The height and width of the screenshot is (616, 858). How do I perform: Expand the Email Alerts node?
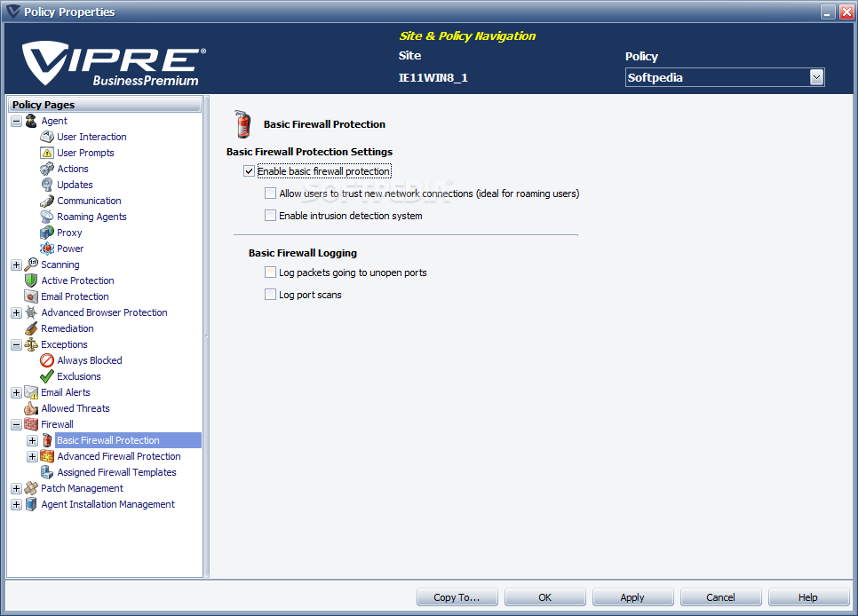tap(16, 393)
